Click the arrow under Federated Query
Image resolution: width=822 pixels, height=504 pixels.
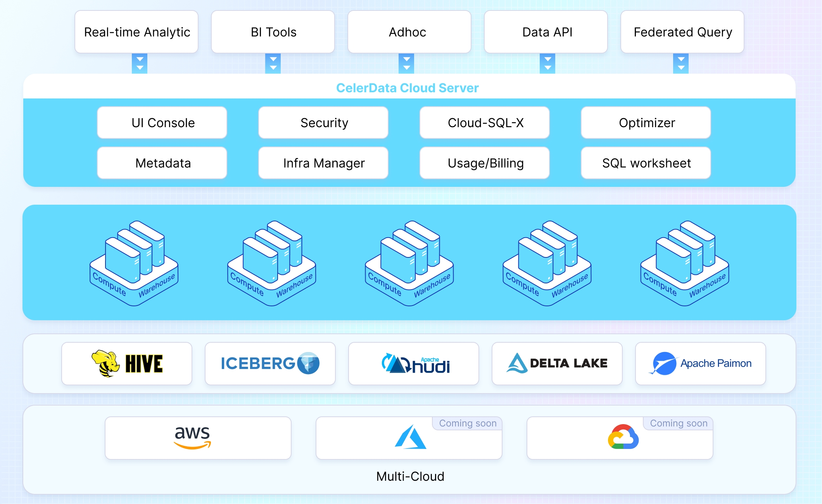point(681,63)
